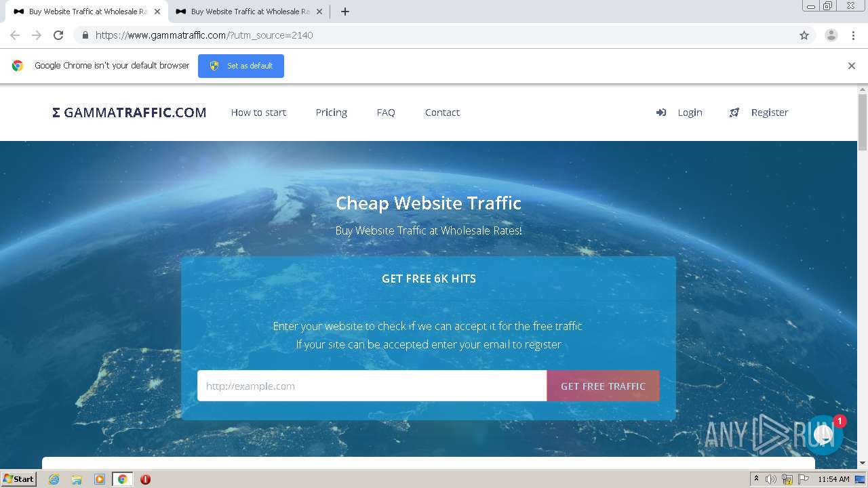Dismiss the default browser notification bar

pos(852,66)
